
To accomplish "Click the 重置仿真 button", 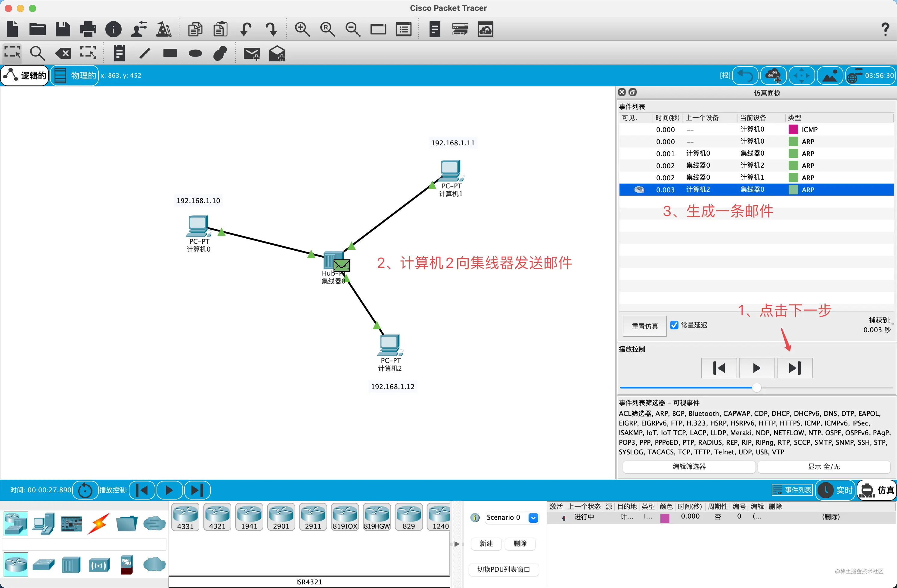I will point(645,326).
